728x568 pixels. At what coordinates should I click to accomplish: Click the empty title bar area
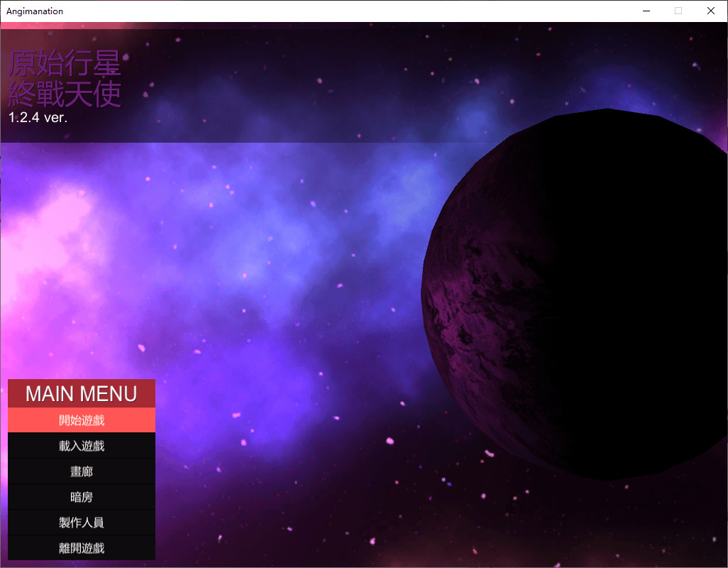355,11
